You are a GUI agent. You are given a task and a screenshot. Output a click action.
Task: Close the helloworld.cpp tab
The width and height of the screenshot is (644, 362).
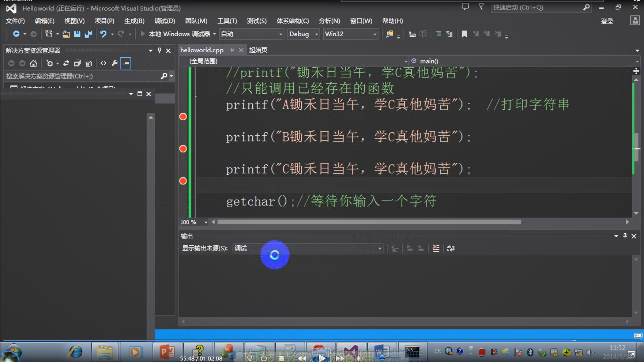(x=241, y=50)
